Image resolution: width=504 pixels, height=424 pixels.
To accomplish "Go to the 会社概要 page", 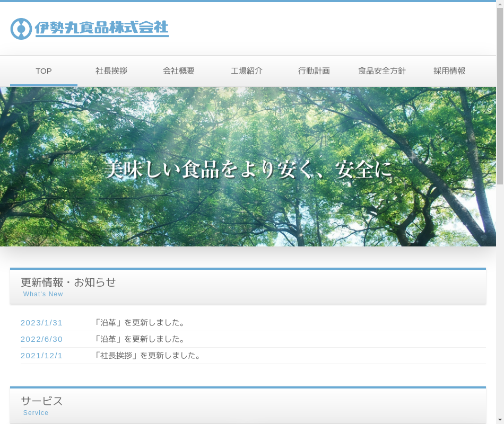I will [179, 71].
